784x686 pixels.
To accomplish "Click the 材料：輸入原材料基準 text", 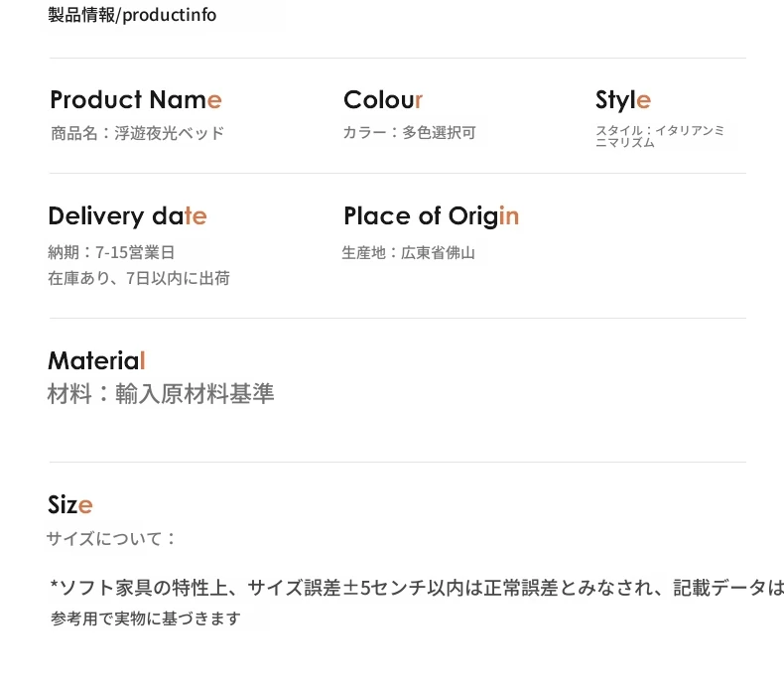I will tap(161, 393).
